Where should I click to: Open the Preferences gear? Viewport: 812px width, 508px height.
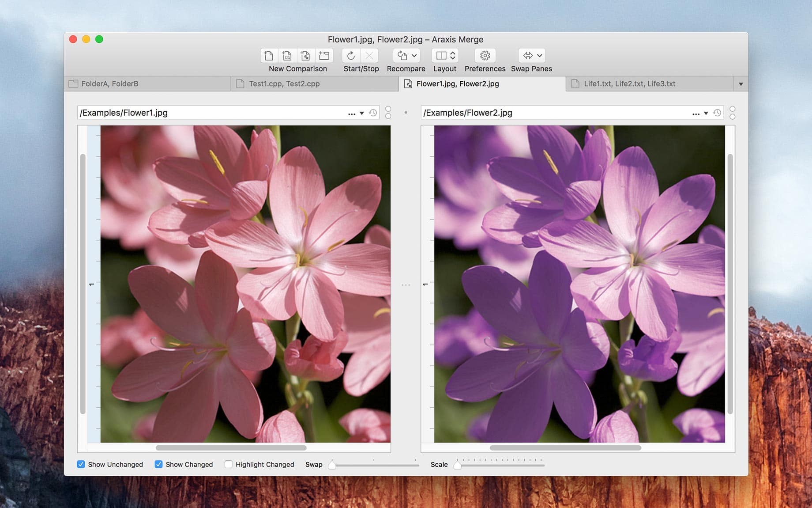coord(485,55)
